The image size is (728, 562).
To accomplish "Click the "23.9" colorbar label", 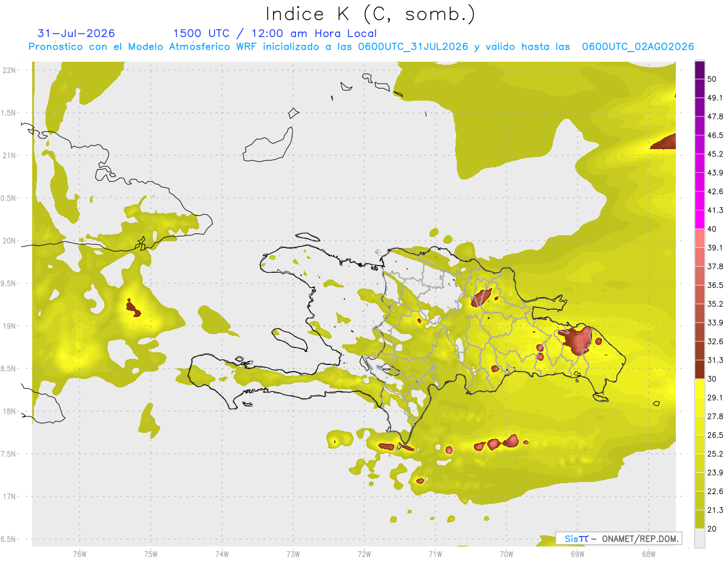I will pyautogui.click(x=715, y=473).
